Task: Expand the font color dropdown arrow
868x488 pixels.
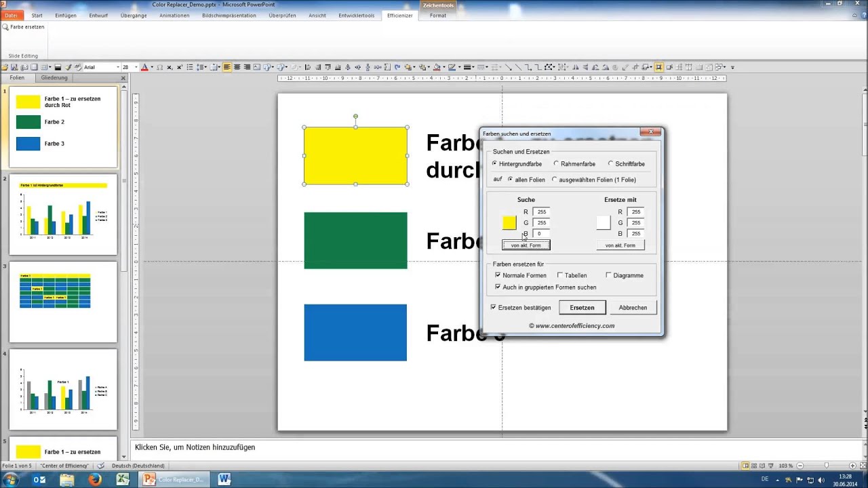Action: [x=152, y=67]
